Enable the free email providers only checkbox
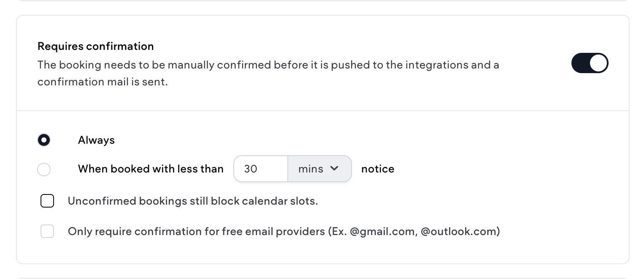The image size is (644, 279). (47, 231)
